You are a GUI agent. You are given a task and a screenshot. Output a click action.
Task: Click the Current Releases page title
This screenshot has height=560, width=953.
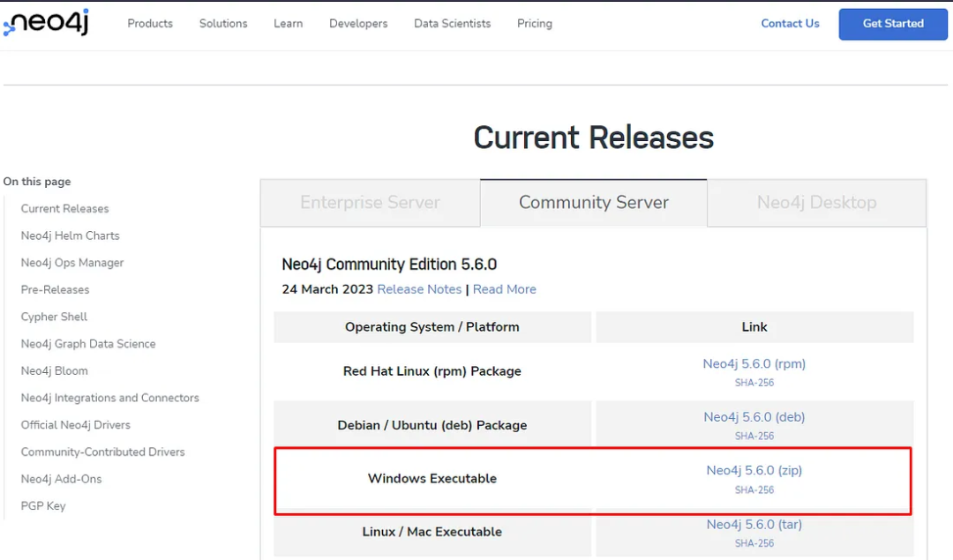[593, 138]
